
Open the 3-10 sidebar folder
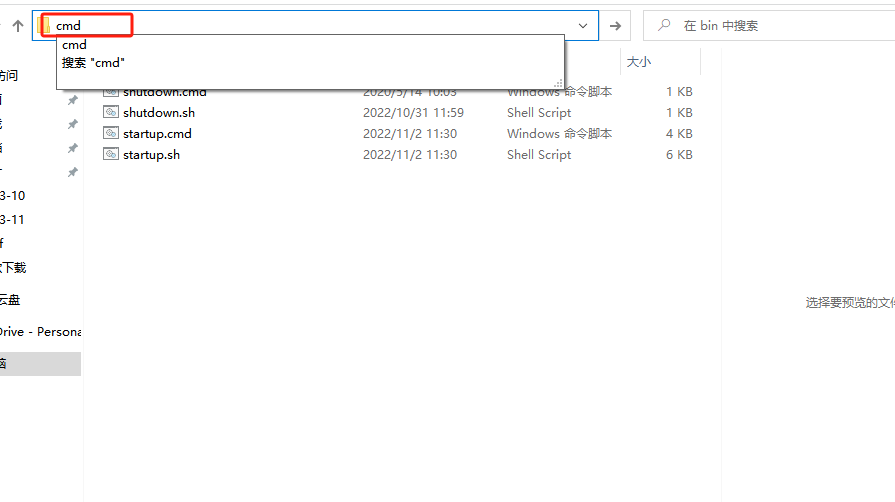[13, 196]
